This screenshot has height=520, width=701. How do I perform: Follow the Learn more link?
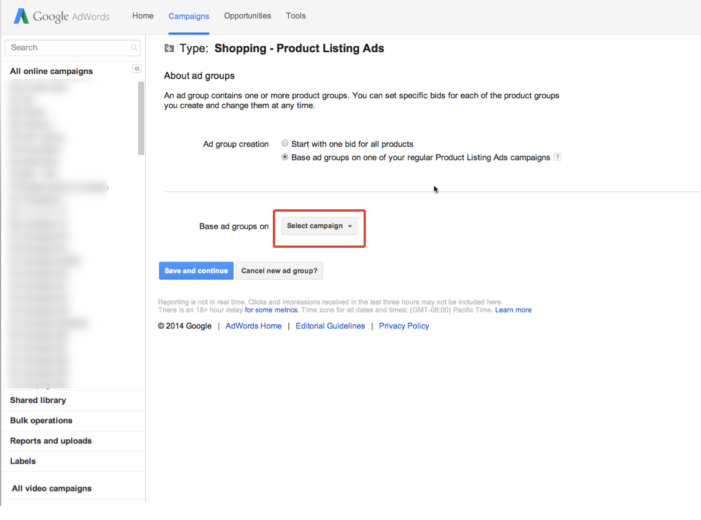coord(513,310)
